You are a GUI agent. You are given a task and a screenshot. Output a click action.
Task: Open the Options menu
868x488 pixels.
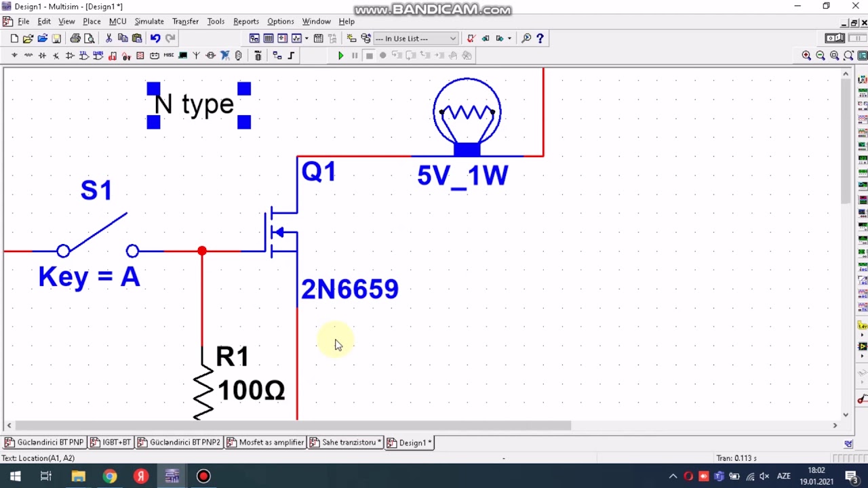280,22
